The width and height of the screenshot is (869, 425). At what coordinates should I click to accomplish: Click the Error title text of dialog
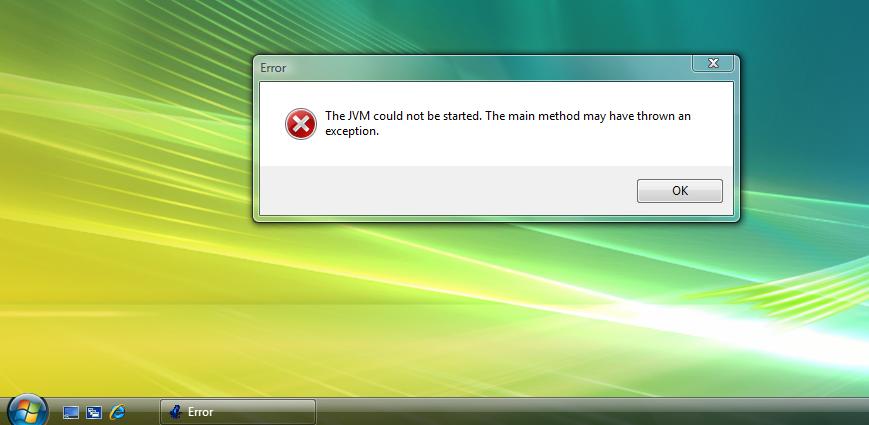[273, 68]
